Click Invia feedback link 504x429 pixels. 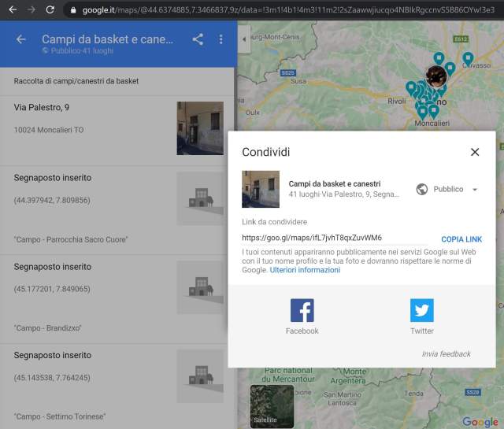pyautogui.click(x=446, y=353)
